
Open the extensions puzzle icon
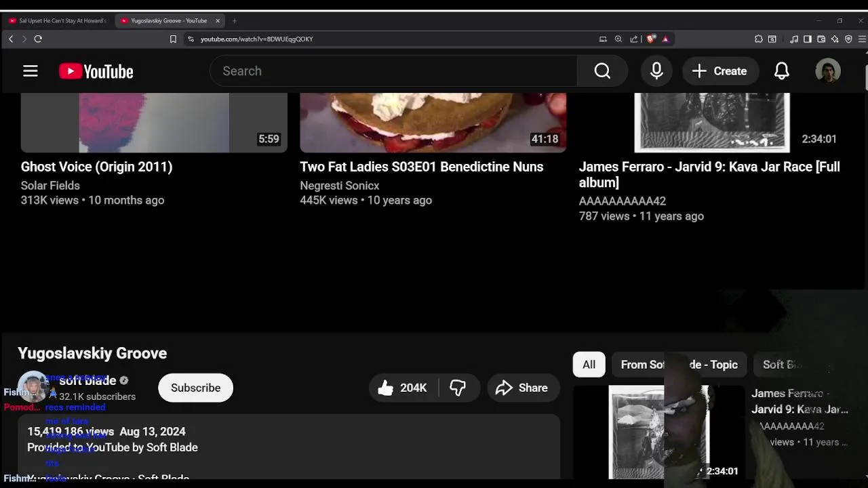click(x=758, y=39)
